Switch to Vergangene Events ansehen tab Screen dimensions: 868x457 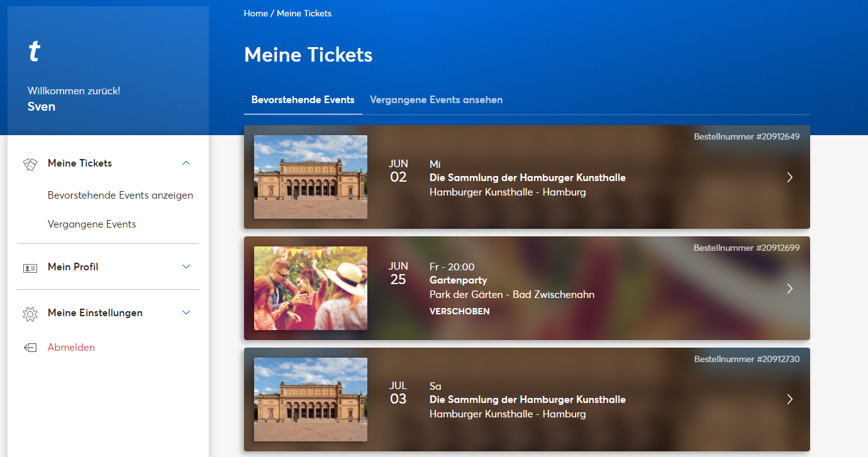(436, 100)
